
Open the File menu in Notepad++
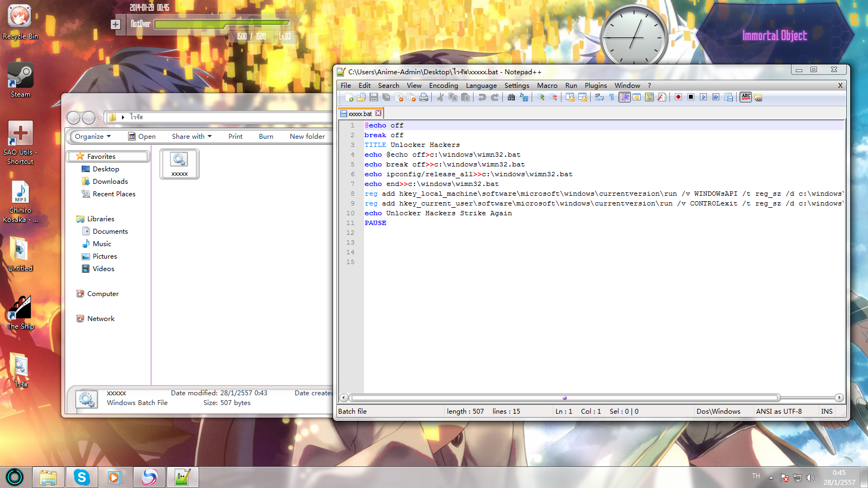point(346,86)
